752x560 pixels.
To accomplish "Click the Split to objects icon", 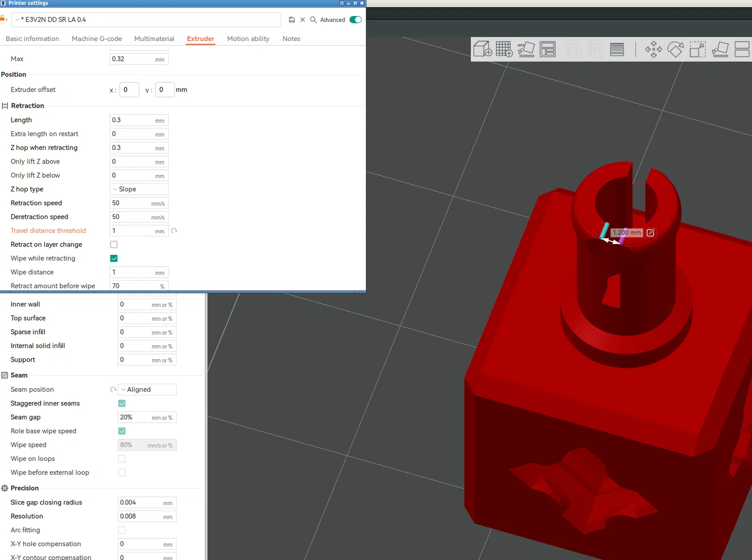I will [x=573, y=49].
